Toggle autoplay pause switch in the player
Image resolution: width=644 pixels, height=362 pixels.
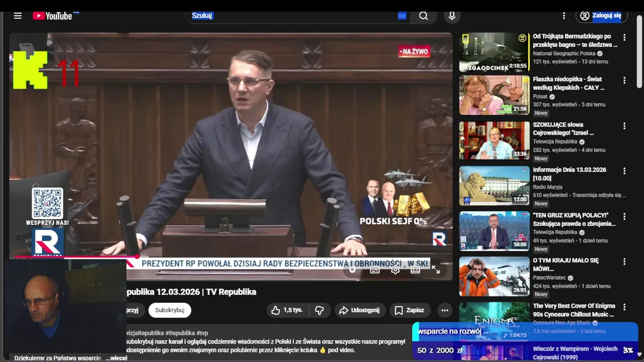353,270
